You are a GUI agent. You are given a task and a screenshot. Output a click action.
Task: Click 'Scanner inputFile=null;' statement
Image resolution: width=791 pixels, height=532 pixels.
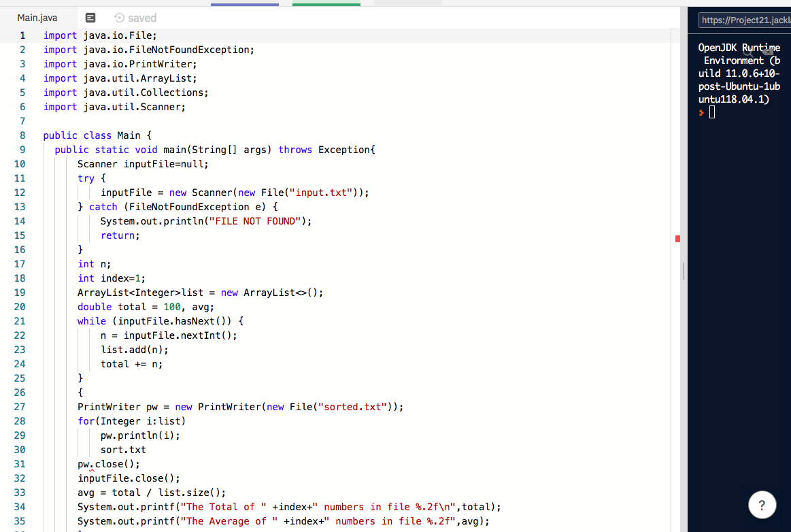click(x=143, y=164)
